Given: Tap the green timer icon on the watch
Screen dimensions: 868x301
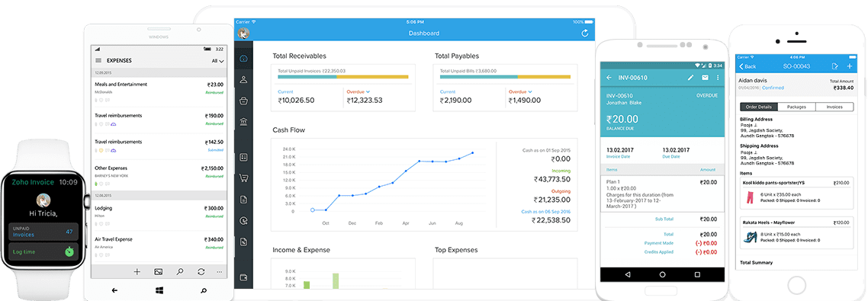Looking at the screenshot, I should (x=69, y=251).
